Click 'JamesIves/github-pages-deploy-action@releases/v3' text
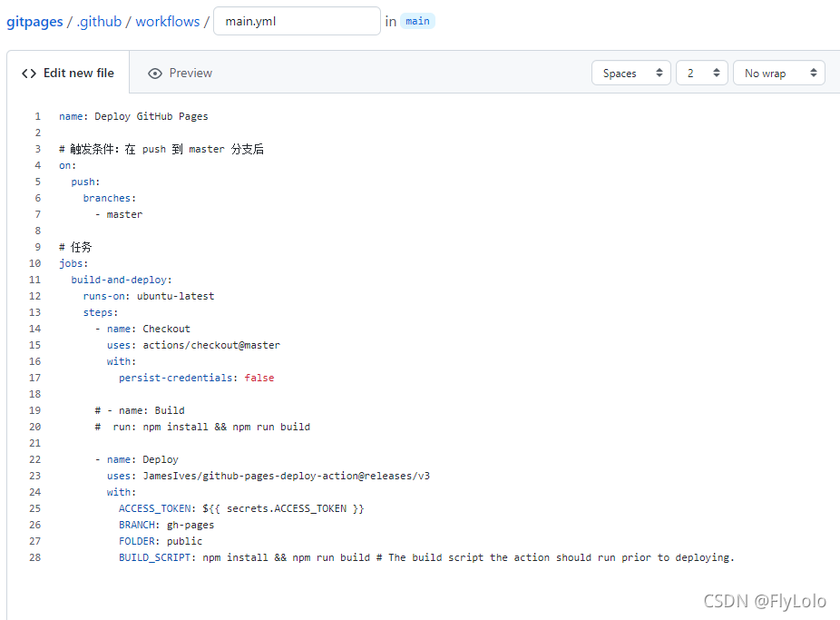The image size is (840, 620). coord(286,476)
